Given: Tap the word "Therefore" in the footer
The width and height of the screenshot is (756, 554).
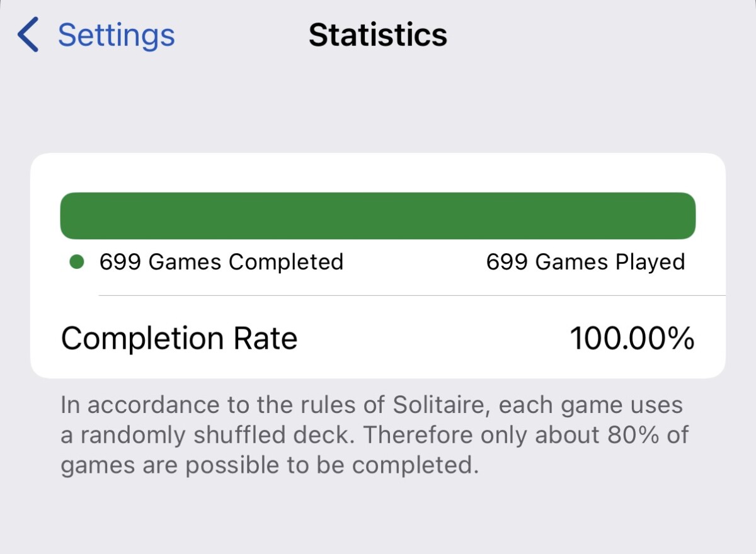Looking at the screenshot, I should tap(414, 435).
